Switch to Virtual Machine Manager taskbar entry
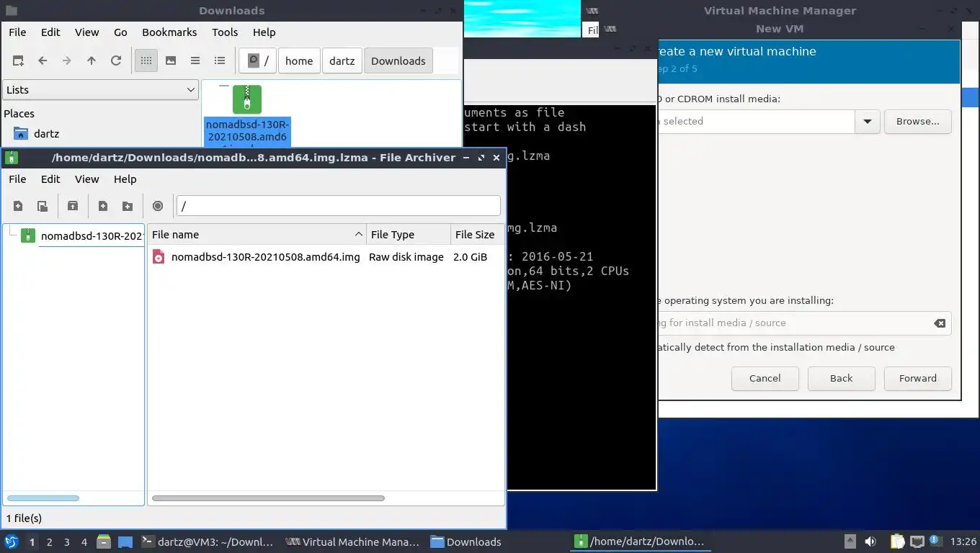980x553 pixels. [353, 542]
